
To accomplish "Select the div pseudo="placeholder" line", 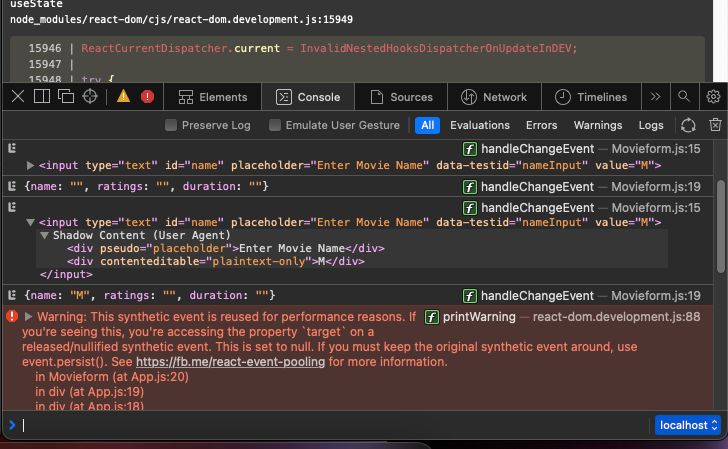I will [226, 248].
